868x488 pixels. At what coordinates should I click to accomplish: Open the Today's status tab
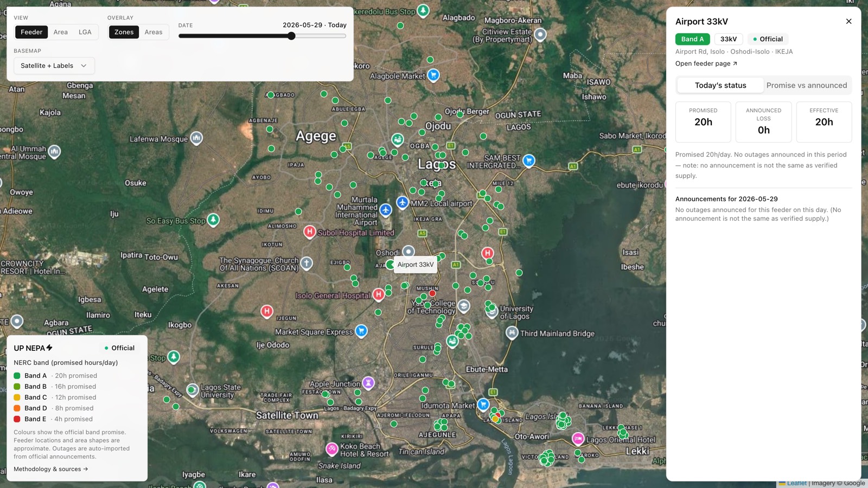click(x=720, y=85)
